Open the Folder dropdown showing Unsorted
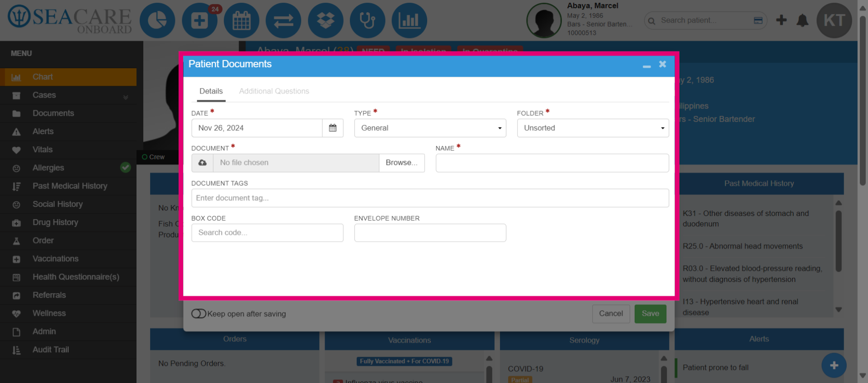Image resolution: width=868 pixels, height=383 pixels. [593, 128]
